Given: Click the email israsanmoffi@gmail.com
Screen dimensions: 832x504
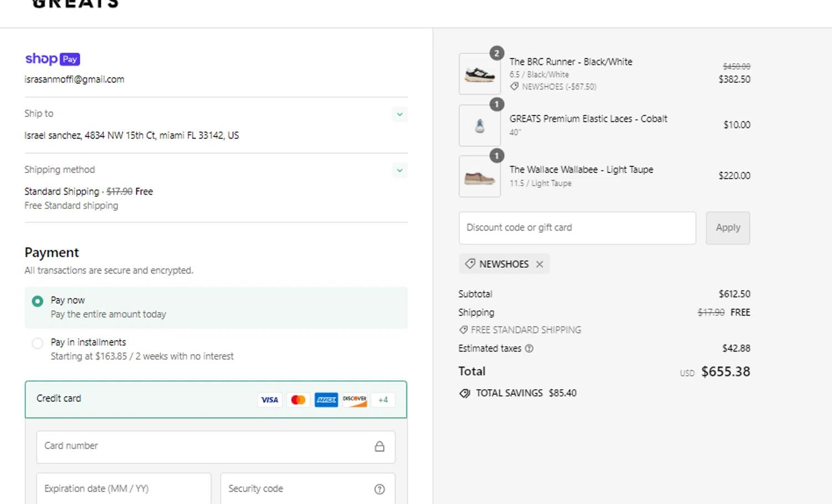Looking at the screenshot, I should (74, 79).
